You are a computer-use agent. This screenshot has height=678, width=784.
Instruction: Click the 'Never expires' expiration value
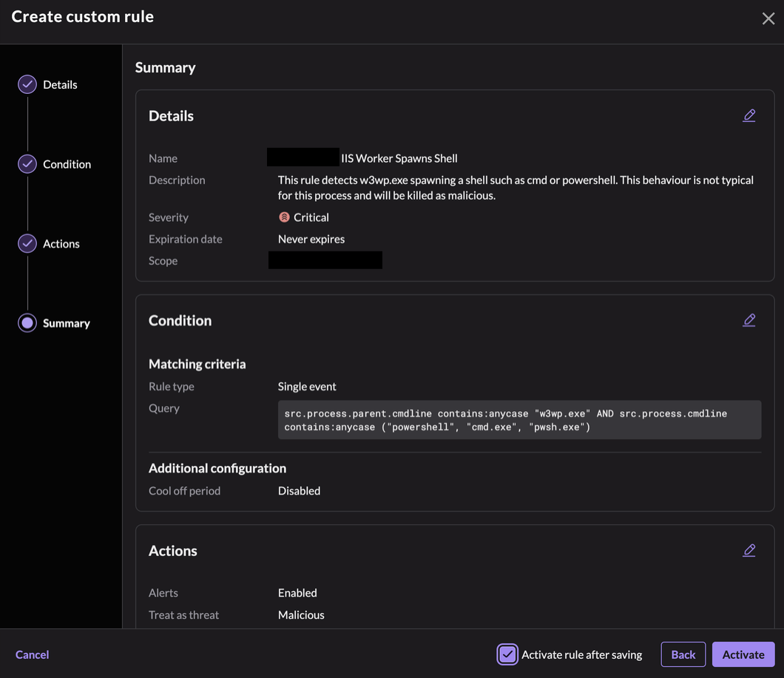click(311, 239)
